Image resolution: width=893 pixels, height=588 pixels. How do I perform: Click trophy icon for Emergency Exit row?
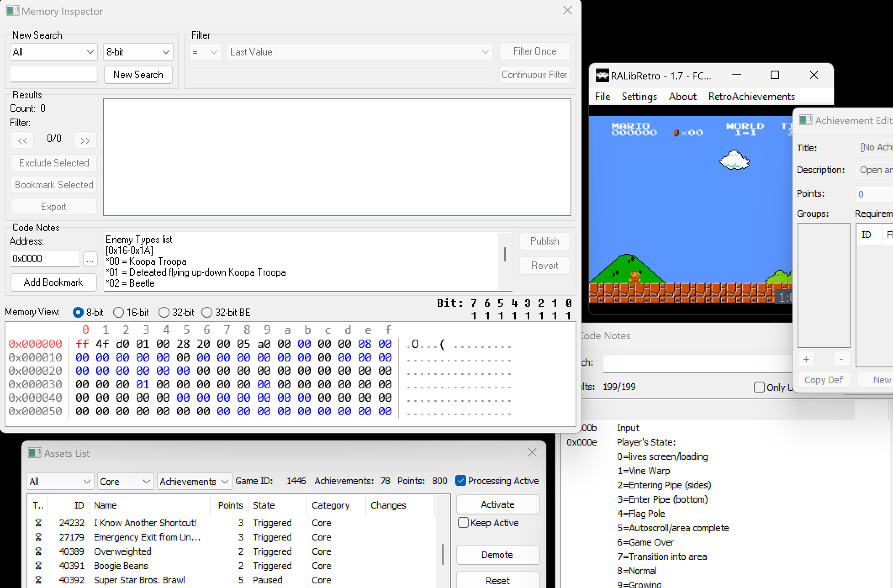click(38, 537)
